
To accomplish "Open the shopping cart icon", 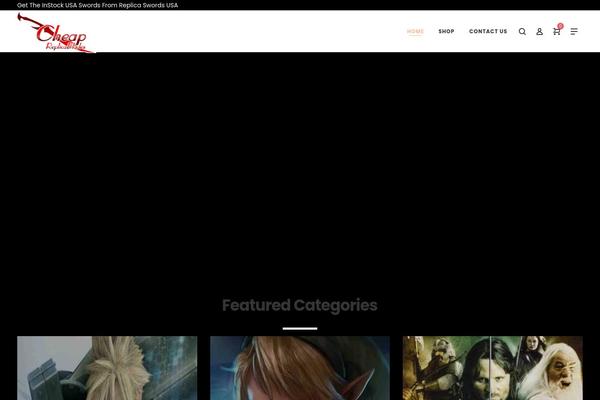I will [556, 32].
